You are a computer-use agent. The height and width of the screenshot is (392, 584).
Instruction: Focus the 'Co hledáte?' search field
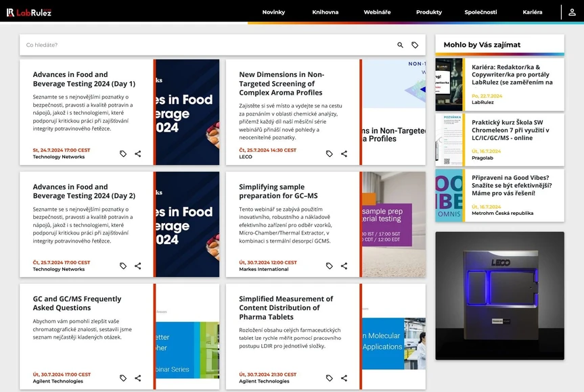203,45
